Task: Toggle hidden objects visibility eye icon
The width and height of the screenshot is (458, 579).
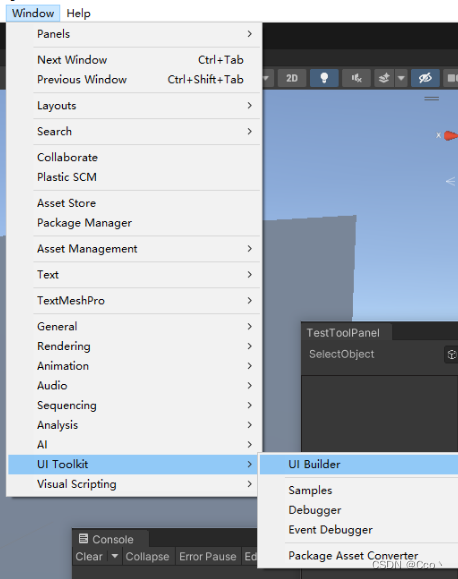Action: 425,78
